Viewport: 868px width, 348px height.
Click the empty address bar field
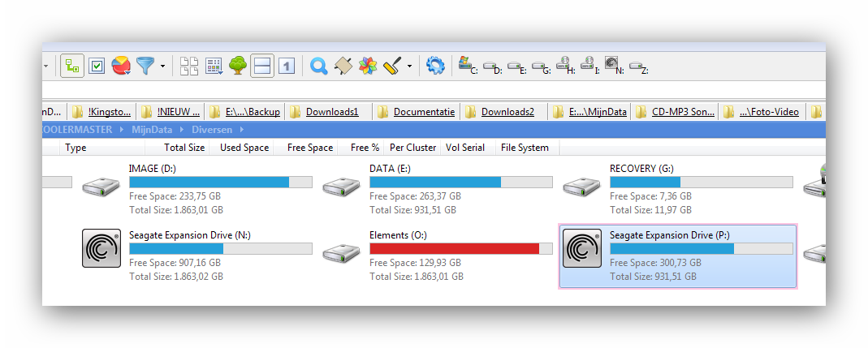pos(434,90)
